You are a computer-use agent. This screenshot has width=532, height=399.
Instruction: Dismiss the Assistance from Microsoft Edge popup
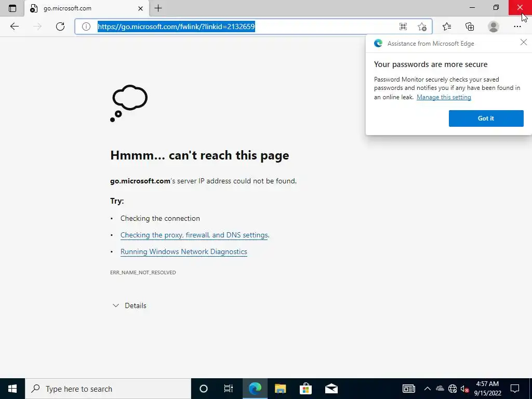524,42
